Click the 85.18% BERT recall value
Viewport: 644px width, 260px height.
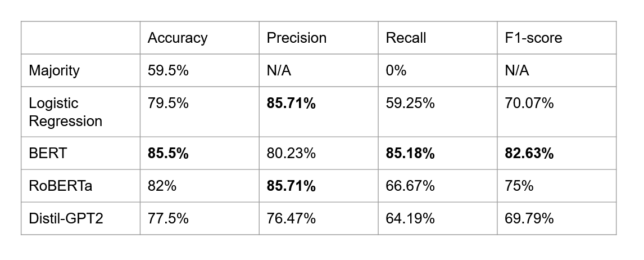(x=410, y=153)
